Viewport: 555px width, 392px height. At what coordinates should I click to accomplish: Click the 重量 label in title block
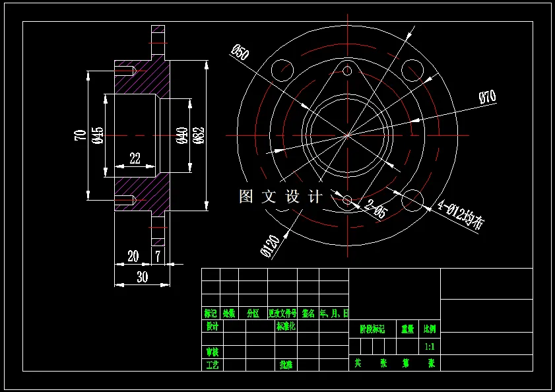click(x=407, y=329)
